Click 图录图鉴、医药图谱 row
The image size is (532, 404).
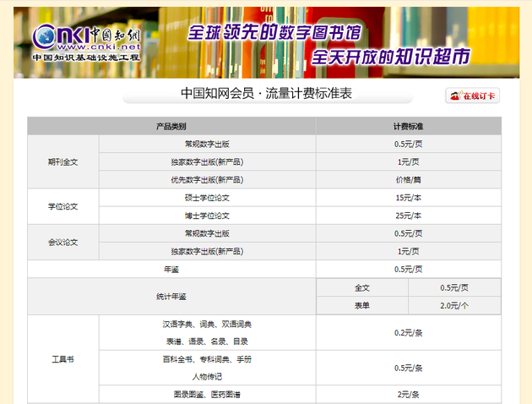207,394
